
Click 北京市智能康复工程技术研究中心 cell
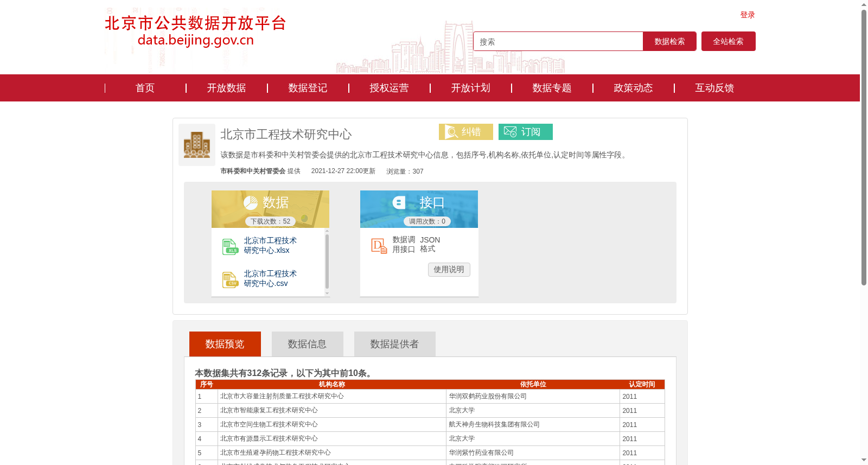pyautogui.click(x=332, y=410)
